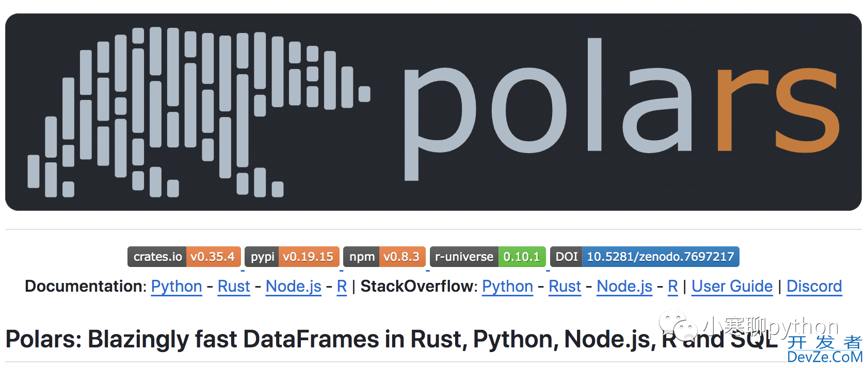The width and height of the screenshot is (868, 368).
Task: Click the 'StackOverflow:' label text
Action: point(419,287)
